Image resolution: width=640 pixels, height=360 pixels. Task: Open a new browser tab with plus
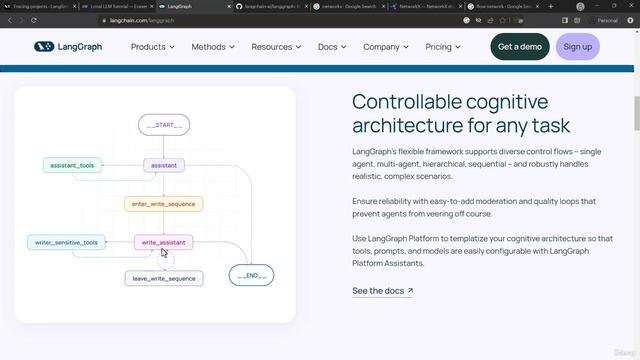click(551, 6)
